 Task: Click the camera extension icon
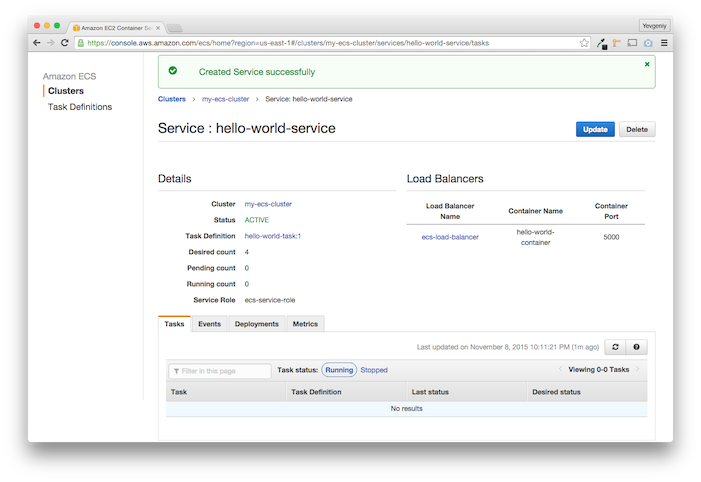tap(648, 43)
